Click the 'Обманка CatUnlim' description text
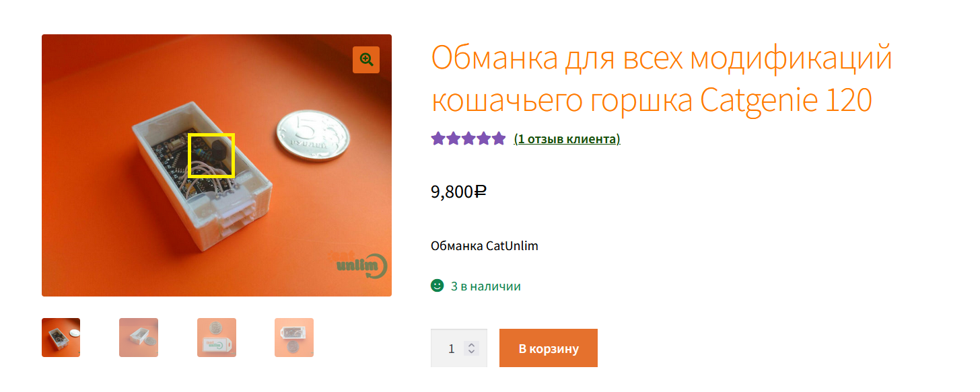The image size is (980, 392). click(485, 245)
